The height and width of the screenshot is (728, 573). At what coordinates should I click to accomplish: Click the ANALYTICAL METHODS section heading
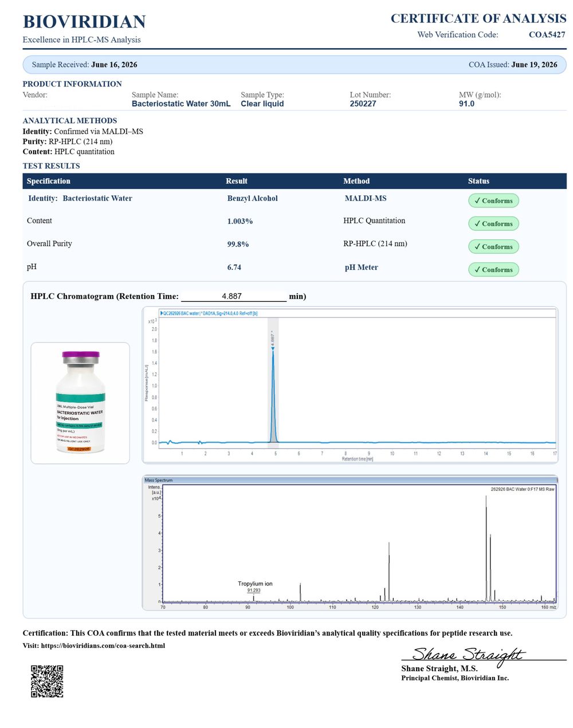click(x=70, y=121)
